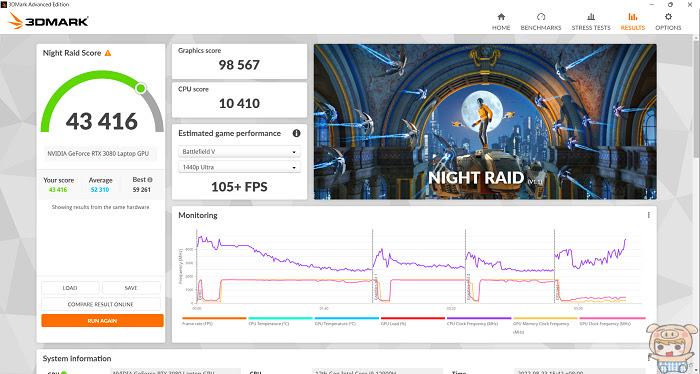Toggle the Frame rate (FPS) legend line
The width and height of the screenshot is (700, 374).
click(214, 321)
